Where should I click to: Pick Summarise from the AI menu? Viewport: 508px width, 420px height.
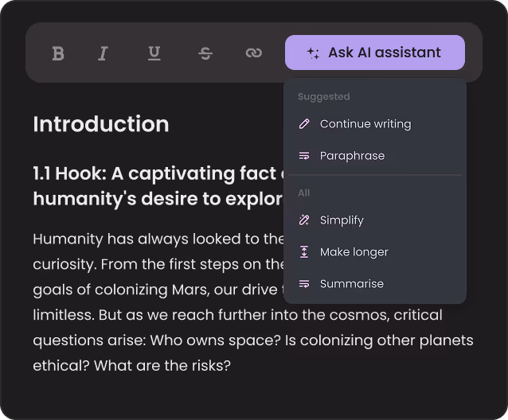click(375, 284)
